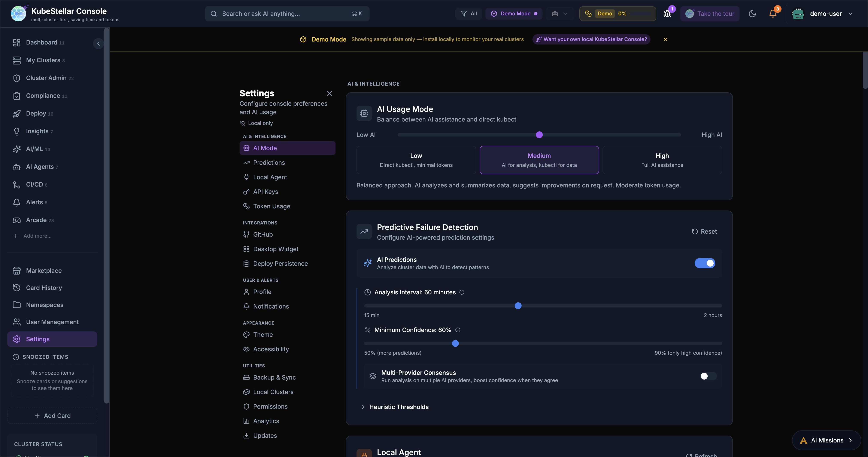The width and height of the screenshot is (868, 457).
Task: Select the High AI usage mode
Action: coord(662,160)
